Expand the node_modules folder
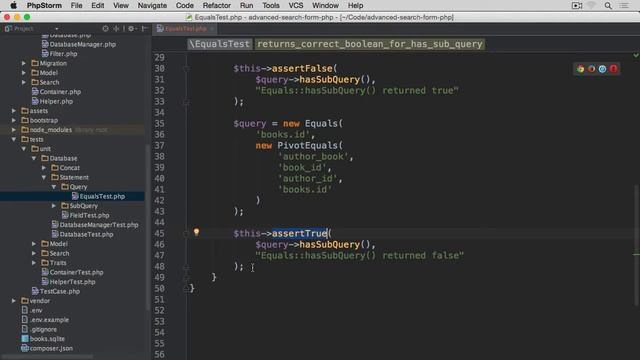This screenshot has height=360, width=640. click(14, 130)
